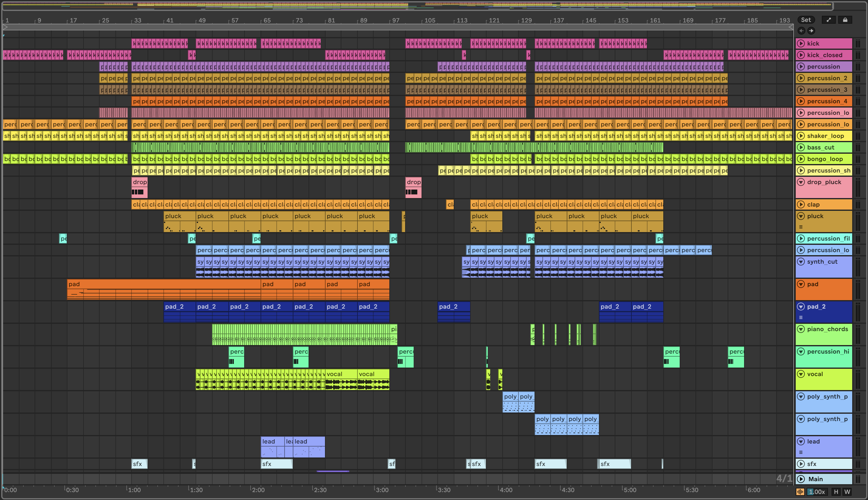The width and height of the screenshot is (868, 500).
Task: Select the first drop clip in arrangement
Action: point(139,182)
